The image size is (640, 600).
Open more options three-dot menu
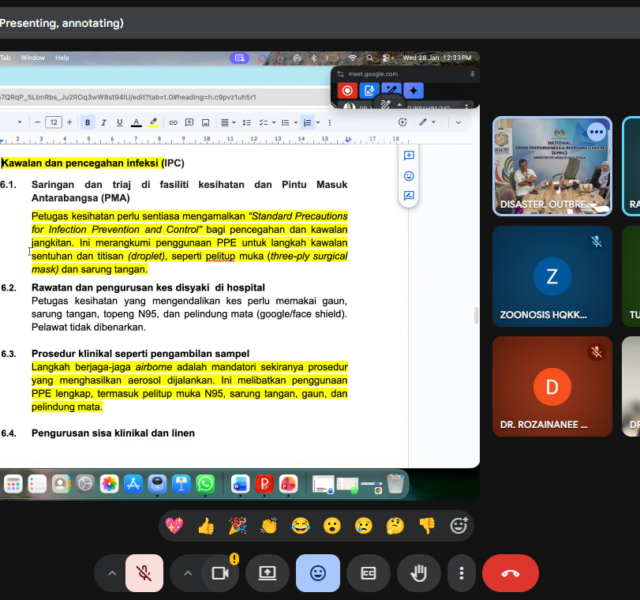point(460,573)
